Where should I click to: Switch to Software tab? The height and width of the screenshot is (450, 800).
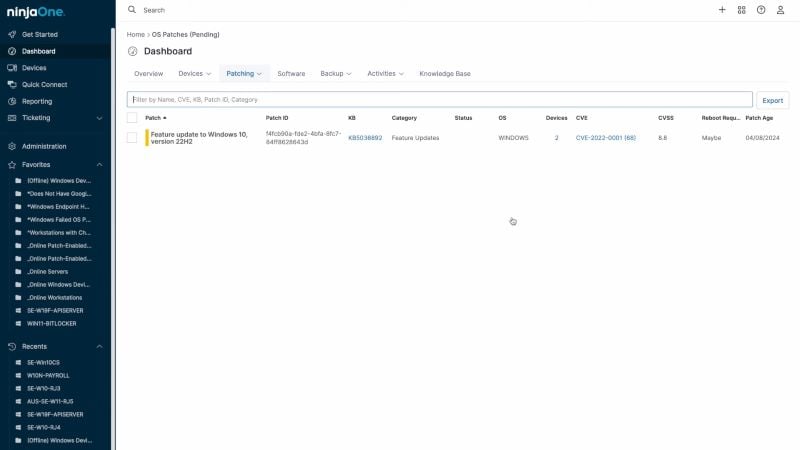pos(291,73)
